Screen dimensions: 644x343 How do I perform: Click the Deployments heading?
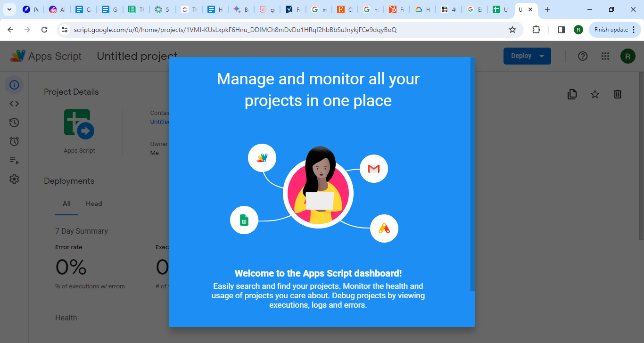point(69,181)
